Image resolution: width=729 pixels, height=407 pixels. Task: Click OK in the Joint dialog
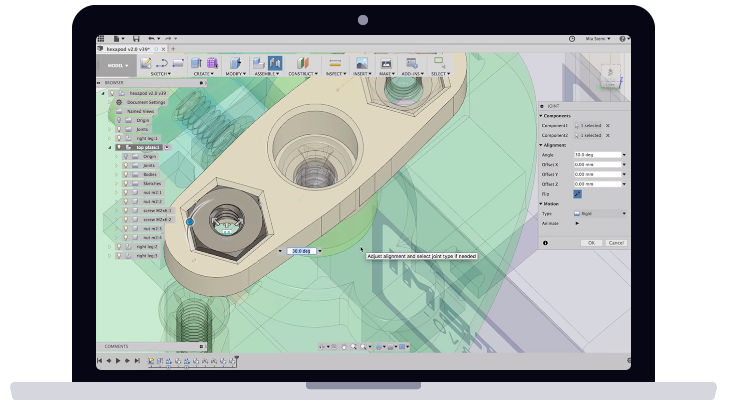pos(591,243)
